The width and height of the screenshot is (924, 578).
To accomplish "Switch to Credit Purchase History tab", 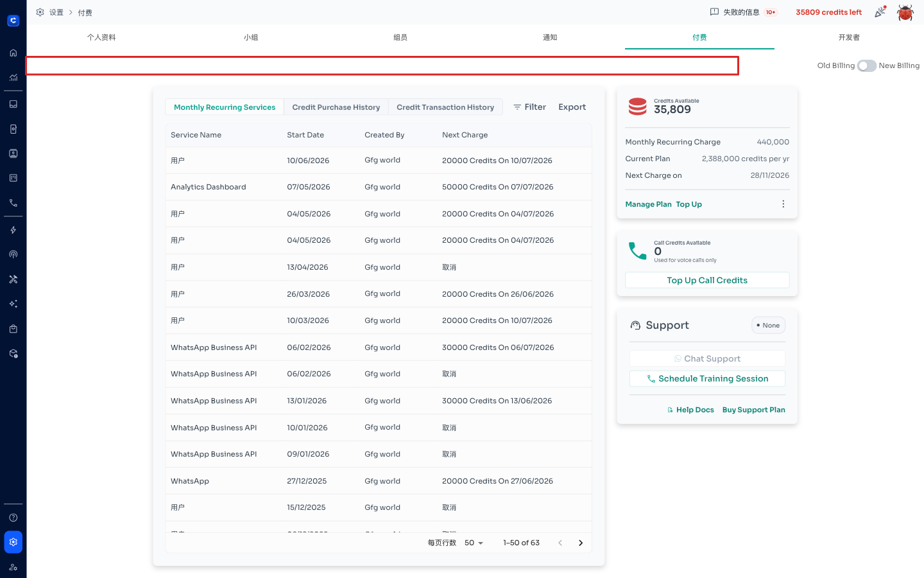I will click(x=336, y=107).
